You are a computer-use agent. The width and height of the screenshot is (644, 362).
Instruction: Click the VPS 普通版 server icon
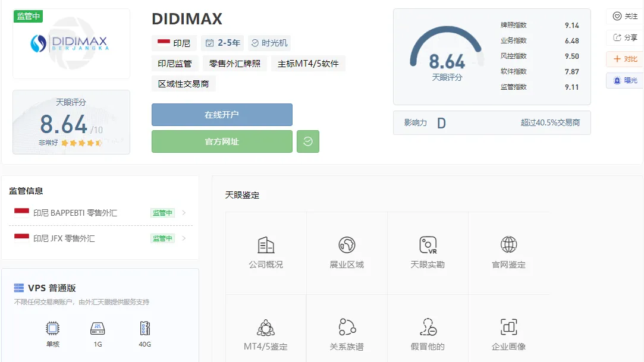(19, 288)
